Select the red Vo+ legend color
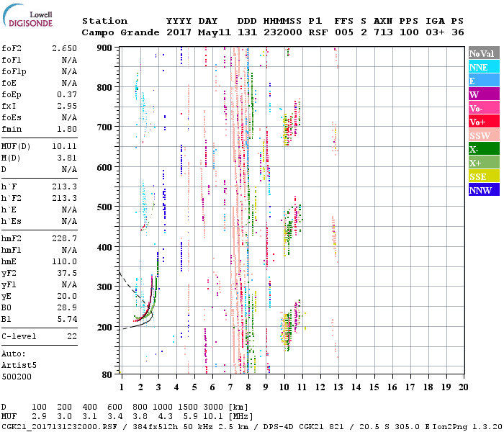This screenshot has width=504, height=432. (482, 122)
